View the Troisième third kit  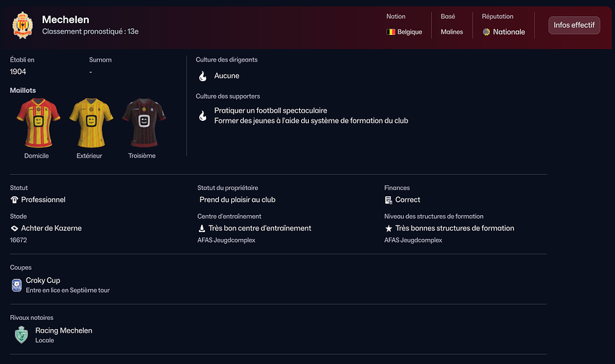(143, 122)
